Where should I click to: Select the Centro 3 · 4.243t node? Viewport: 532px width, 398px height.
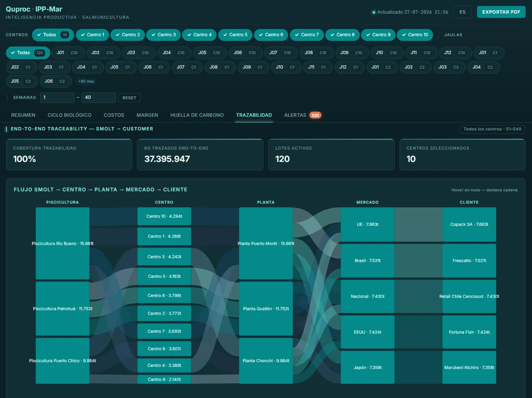pyautogui.click(x=164, y=257)
